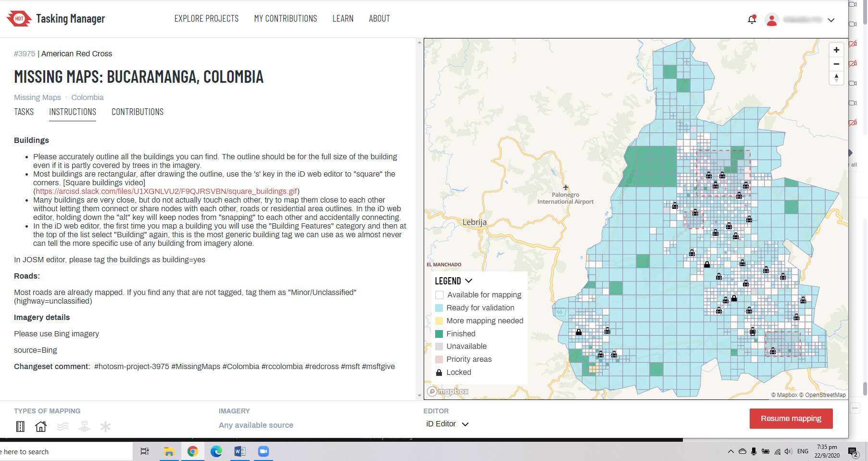Click the buildings house mapping icon
Screen dimensions: 868x461
pos(41,426)
